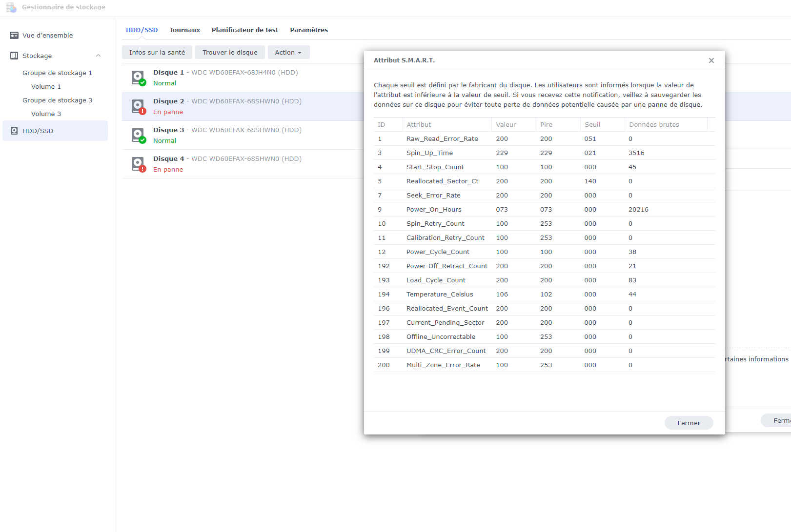Sort by the Données brutes column header
Image resolution: width=791 pixels, height=532 pixels.
point(654,125)
